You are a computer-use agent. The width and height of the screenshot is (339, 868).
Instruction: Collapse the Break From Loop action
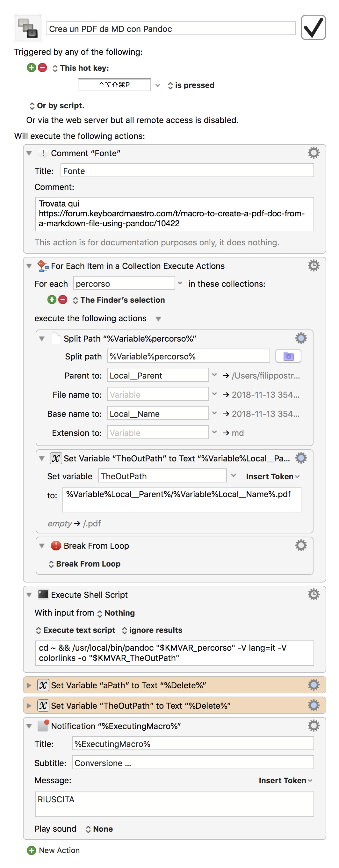click(42, 546)
